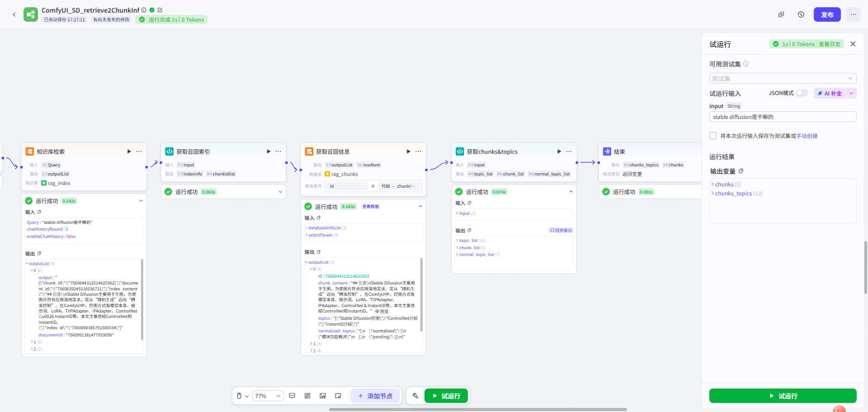Open the dropdown arrow next to AI 补全
This screenshot has height=412, width=868.
(851, 93)
